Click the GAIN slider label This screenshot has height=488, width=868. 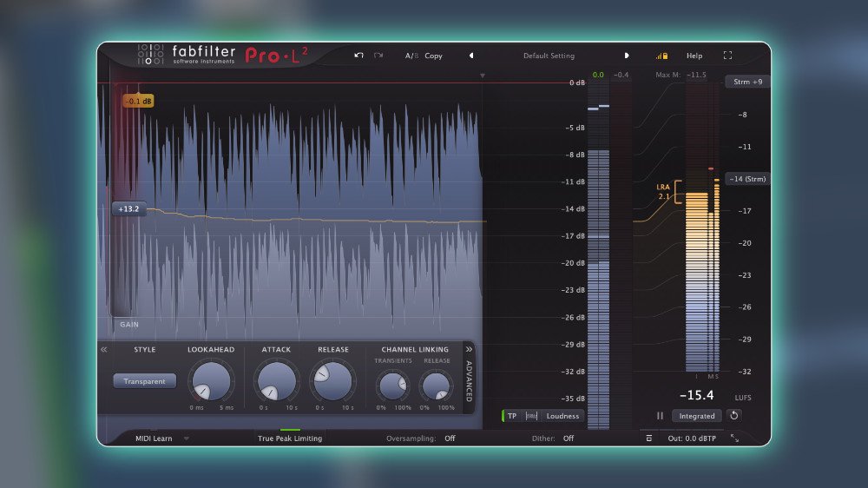[129, 325]
